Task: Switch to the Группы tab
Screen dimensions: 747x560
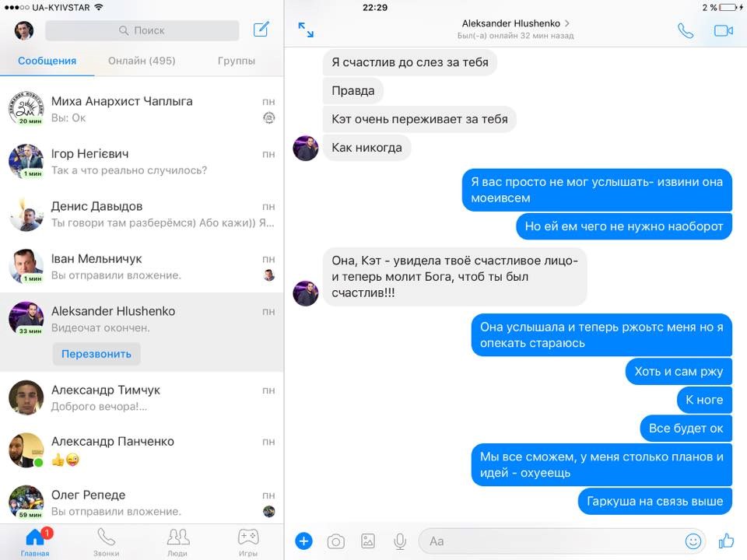Action: (237, 61)
